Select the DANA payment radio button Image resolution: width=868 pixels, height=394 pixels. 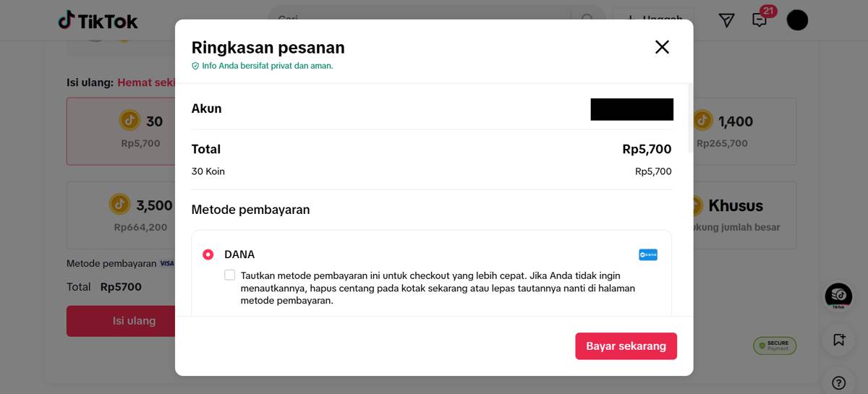208,254
